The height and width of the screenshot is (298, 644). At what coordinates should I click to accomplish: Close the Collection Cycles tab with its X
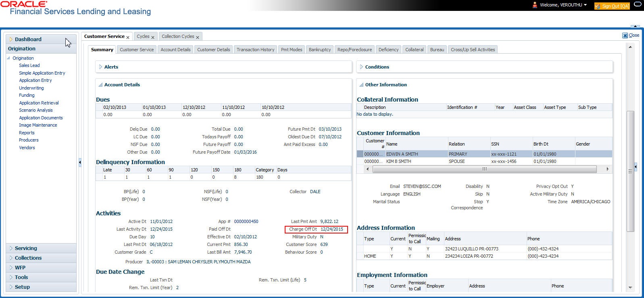click(198, 37)
